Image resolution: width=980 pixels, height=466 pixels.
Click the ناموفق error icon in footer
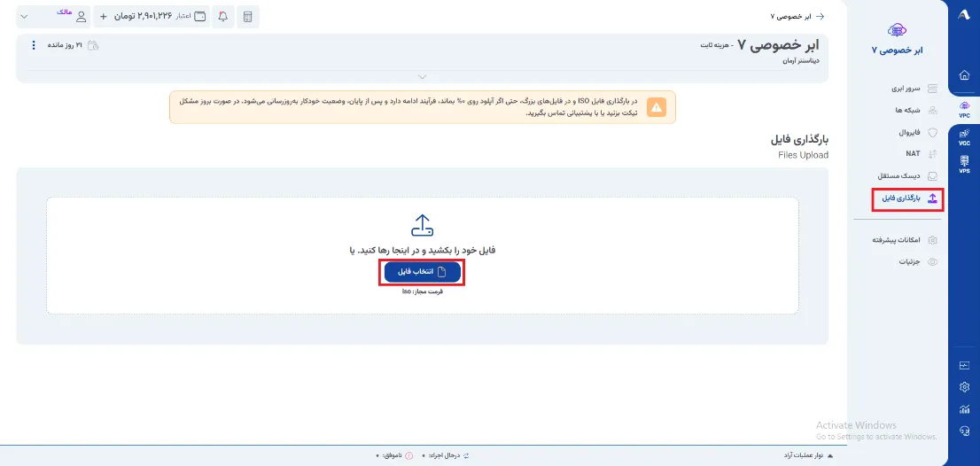click(408, 456)
